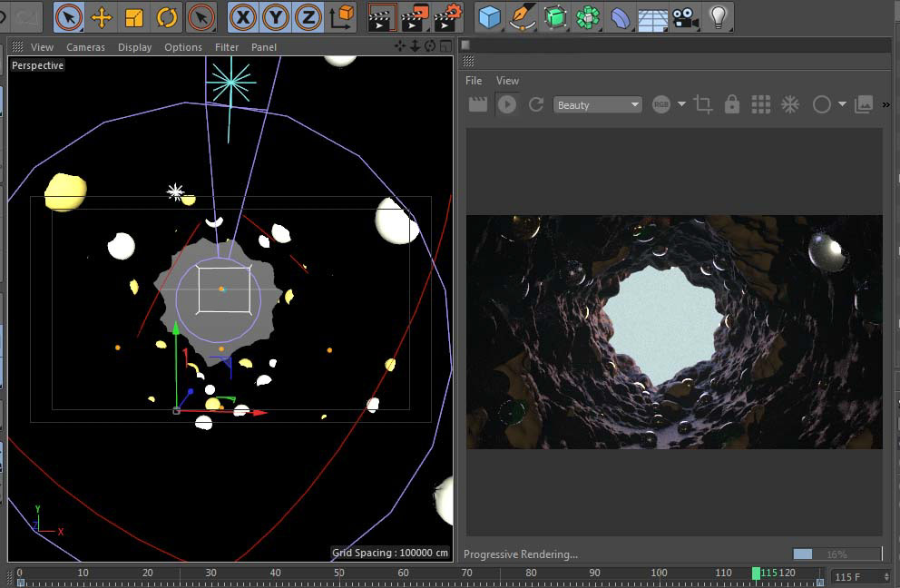Add a Cube primitive object
Screen dimensions: 900x588
490,17
